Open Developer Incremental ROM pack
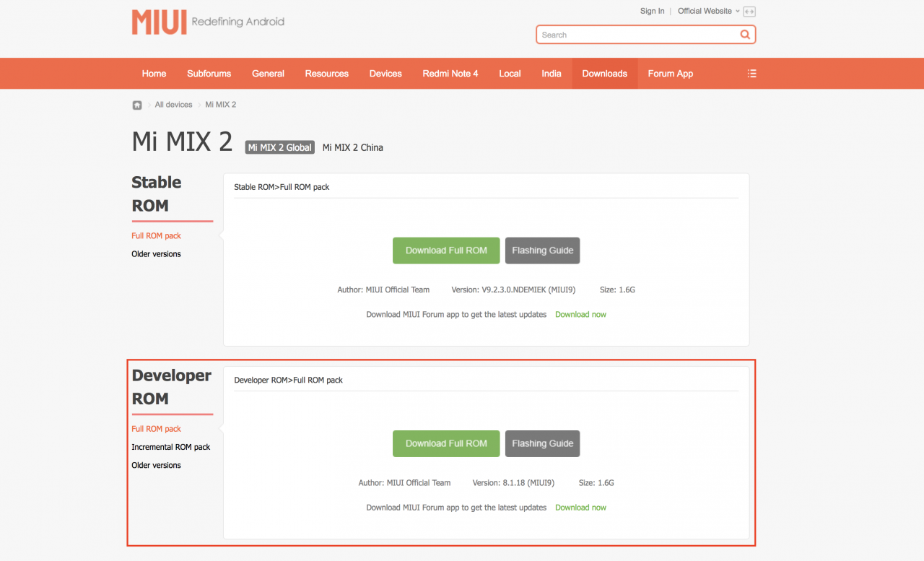Image resolution: width=924 pixels, height=561 pixels. tap(171, 447)
